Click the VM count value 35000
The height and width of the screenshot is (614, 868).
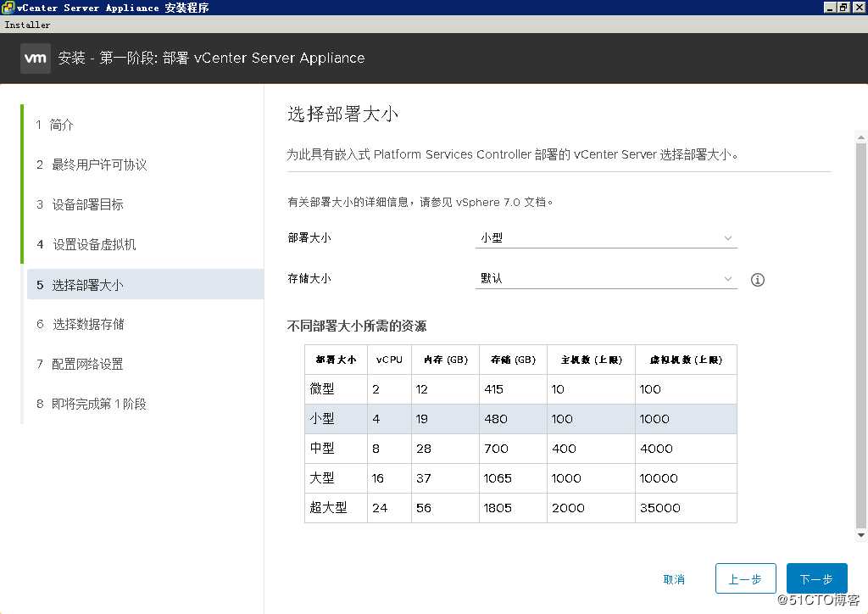[x=659, y=508]
